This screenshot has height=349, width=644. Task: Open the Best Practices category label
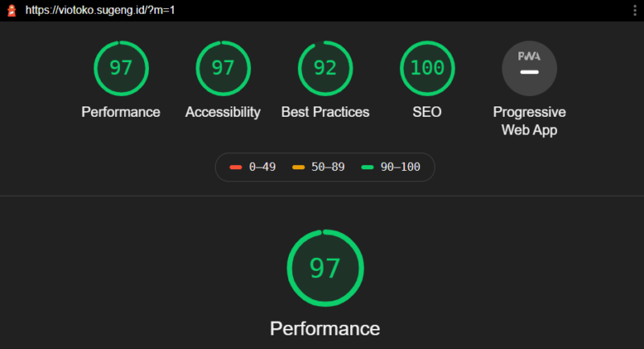(325, 112)
